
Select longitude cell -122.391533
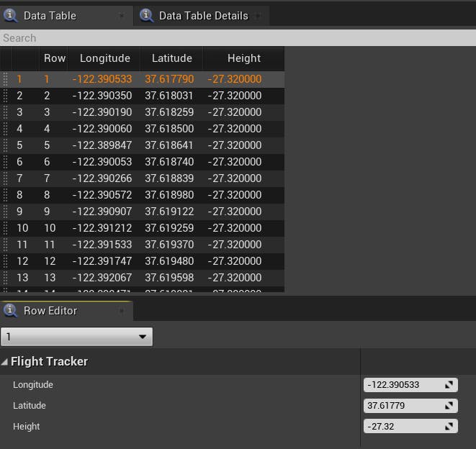(x=102, y=245)
